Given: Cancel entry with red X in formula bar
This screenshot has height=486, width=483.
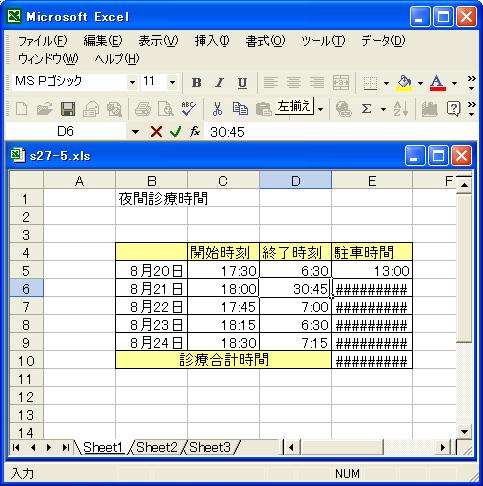Looking at the screenshot, I should [156, 132].
